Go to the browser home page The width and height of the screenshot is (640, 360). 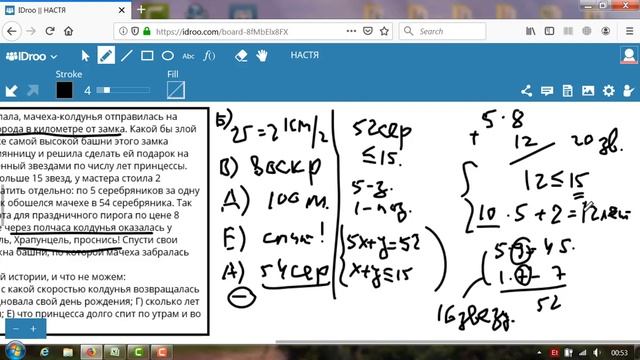[x=69, y=31]
